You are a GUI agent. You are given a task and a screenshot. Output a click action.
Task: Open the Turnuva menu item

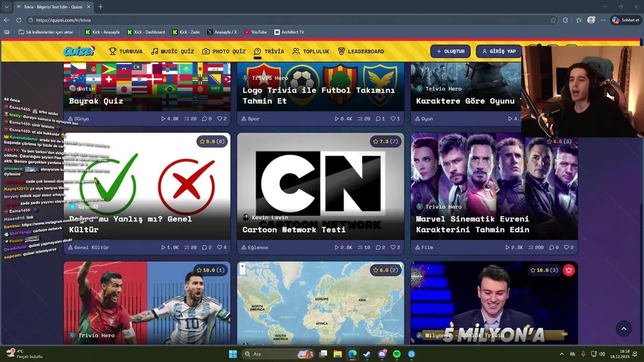click(x=126, y=51)
